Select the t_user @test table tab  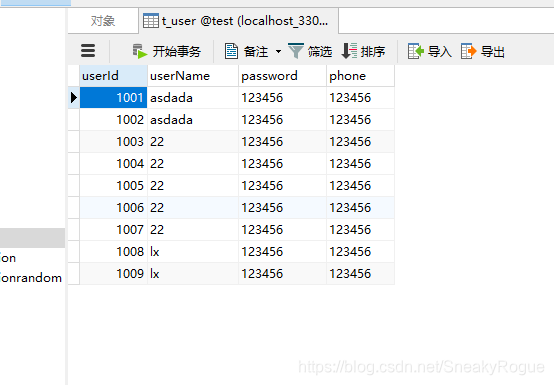[x=238, y=21]
